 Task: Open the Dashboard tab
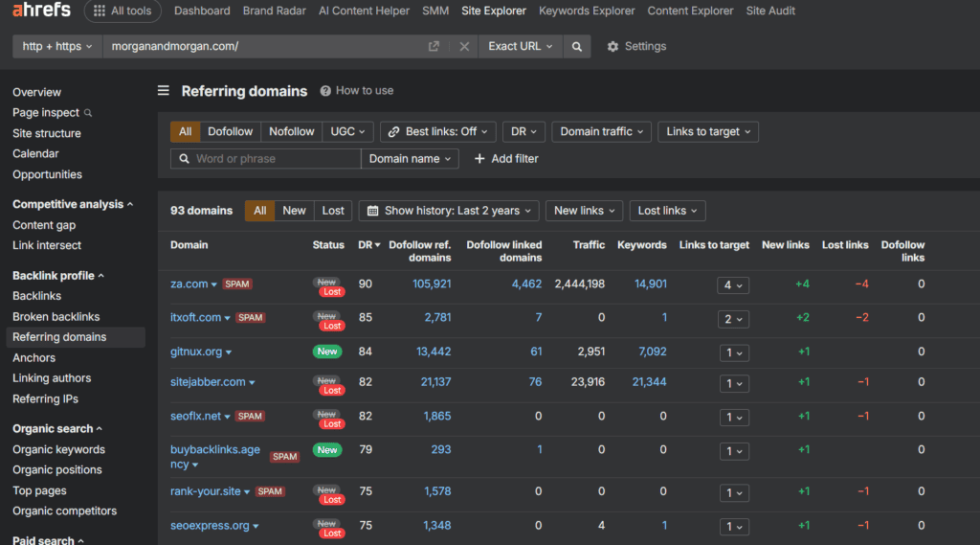[x=202, y=11]
